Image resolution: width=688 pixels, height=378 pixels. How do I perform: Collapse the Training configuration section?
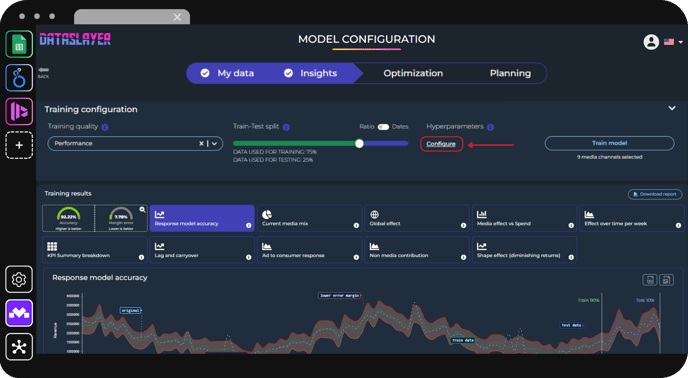pyautogui.click(x=672, y=108)
